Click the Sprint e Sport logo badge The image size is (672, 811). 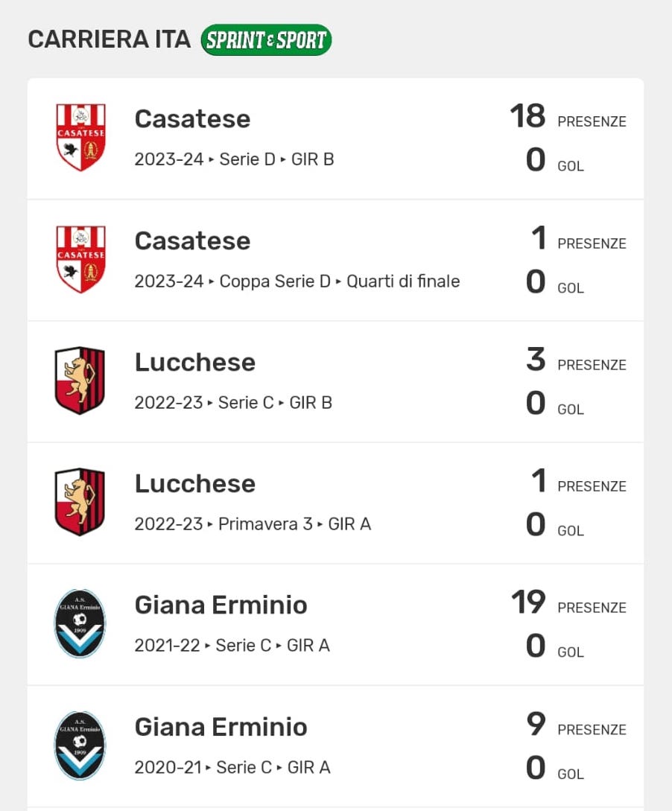point(266,40)
